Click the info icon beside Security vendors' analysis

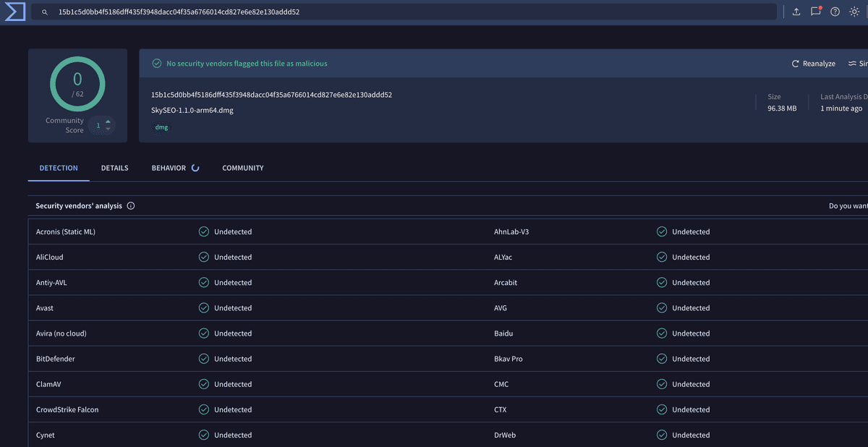click(131, 205)
